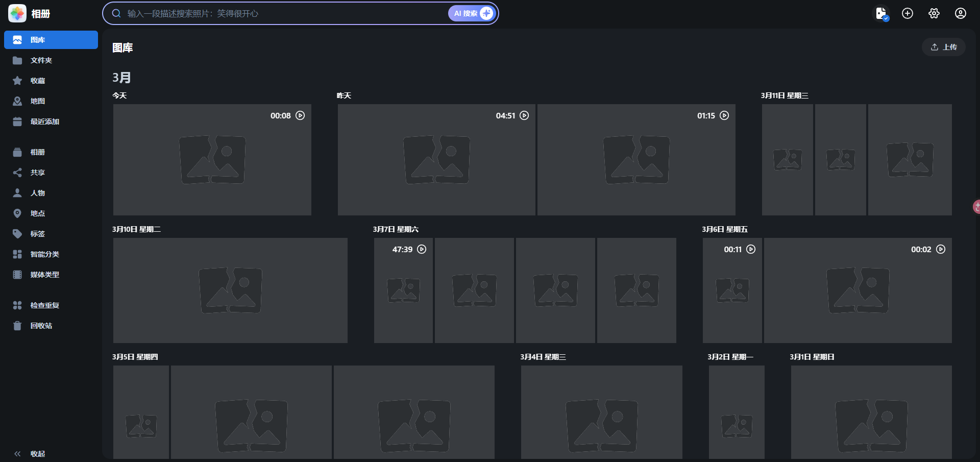
Task: Click play icon on 01:15 video
Action: click(724, 115)
